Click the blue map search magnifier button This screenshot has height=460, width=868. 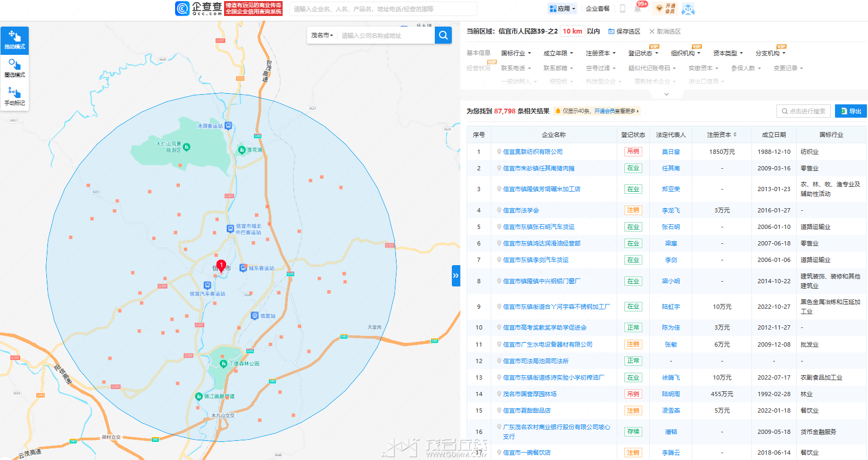pyautogui.click(x=443, y=35)
